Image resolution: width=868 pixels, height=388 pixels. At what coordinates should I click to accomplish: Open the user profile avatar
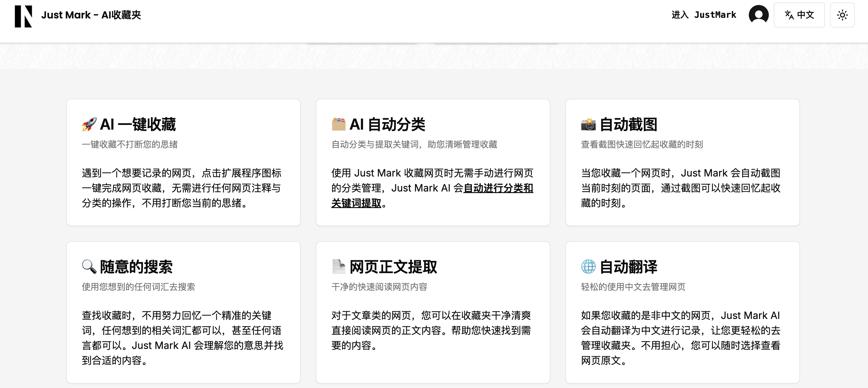pos(758,15)
